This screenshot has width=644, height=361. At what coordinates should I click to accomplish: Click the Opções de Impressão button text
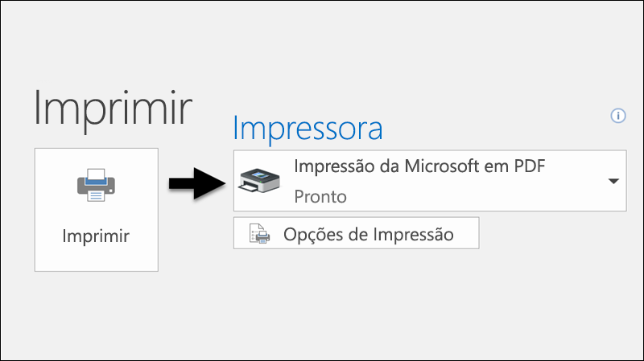tap(368, 235)
